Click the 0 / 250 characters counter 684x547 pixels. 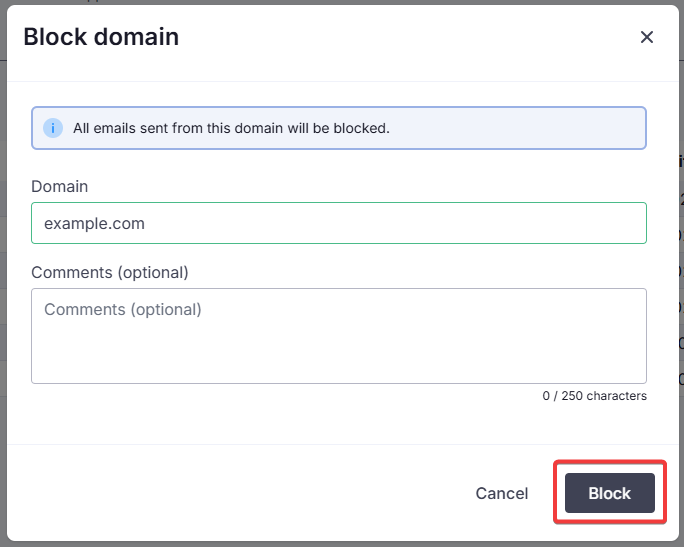(x=594, y=396)
